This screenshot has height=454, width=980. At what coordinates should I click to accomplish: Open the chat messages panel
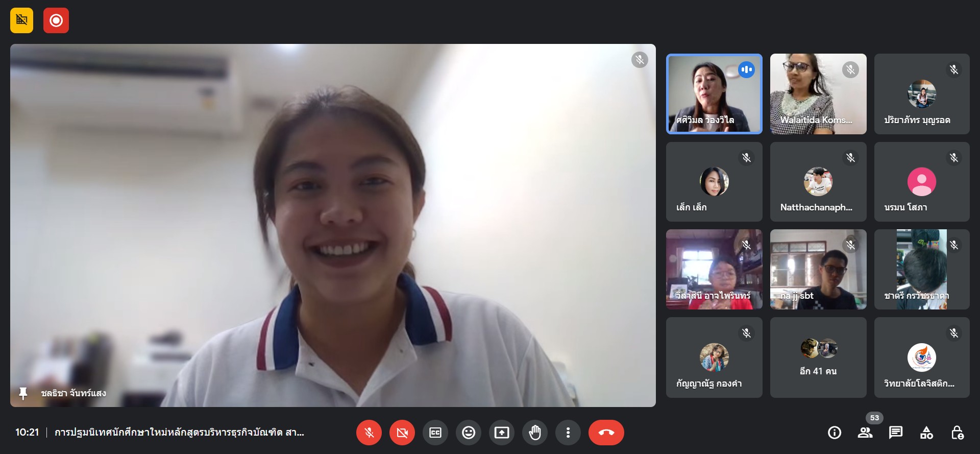coord(896,433)
